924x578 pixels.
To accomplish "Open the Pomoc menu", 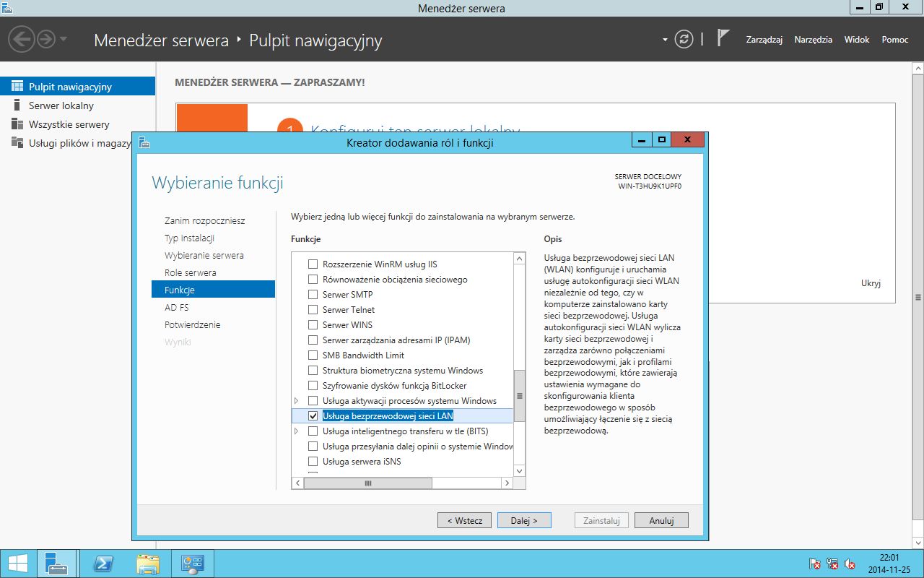I will pos(895,40).
